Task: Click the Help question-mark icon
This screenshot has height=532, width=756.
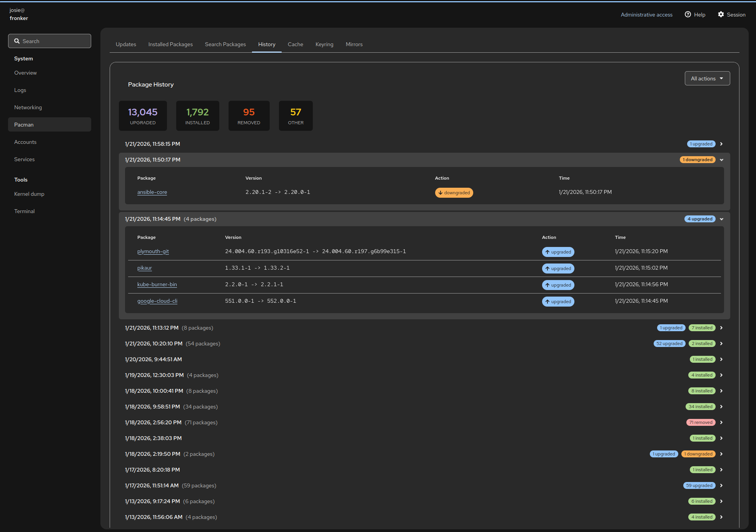Action: tap(688, 15)
